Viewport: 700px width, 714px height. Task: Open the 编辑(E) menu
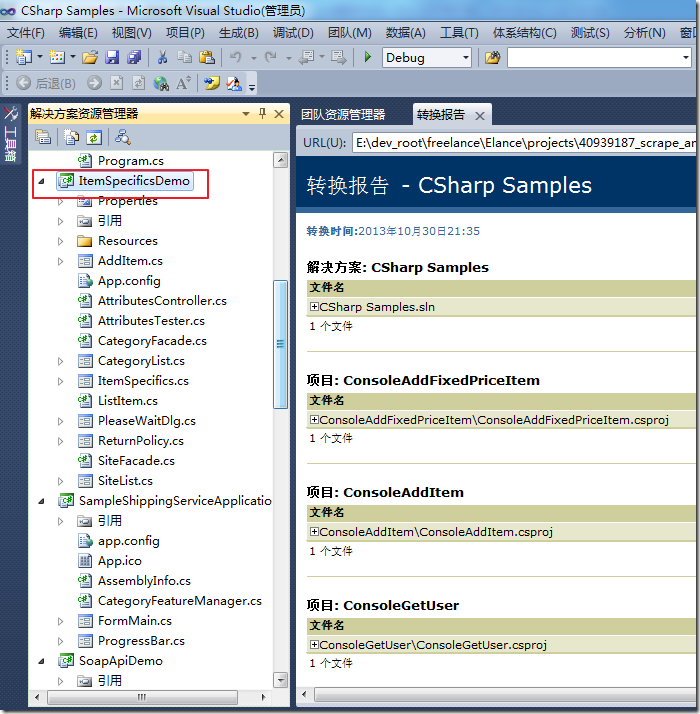click(78, 33)
